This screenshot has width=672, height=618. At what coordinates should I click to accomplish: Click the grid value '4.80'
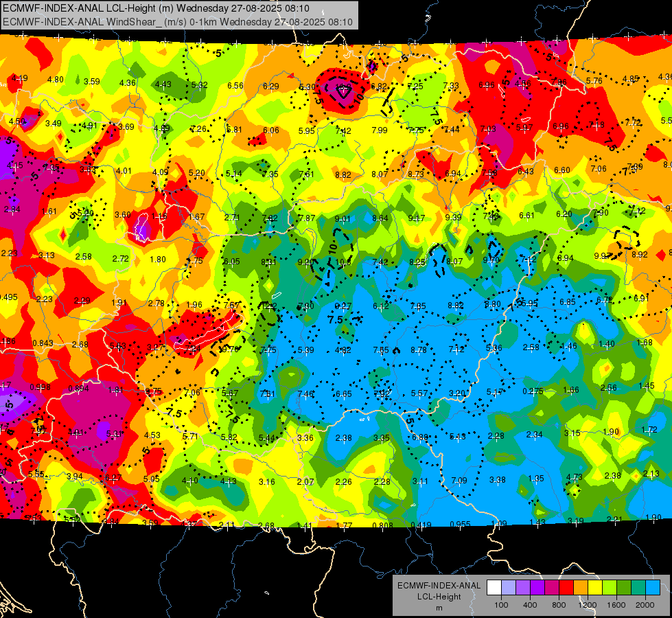point(56,80)
